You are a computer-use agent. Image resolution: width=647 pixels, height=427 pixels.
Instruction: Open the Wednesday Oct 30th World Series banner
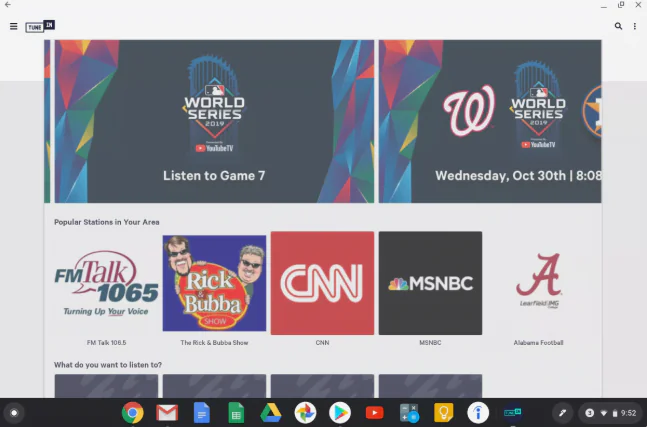click(x=490, y=121)
